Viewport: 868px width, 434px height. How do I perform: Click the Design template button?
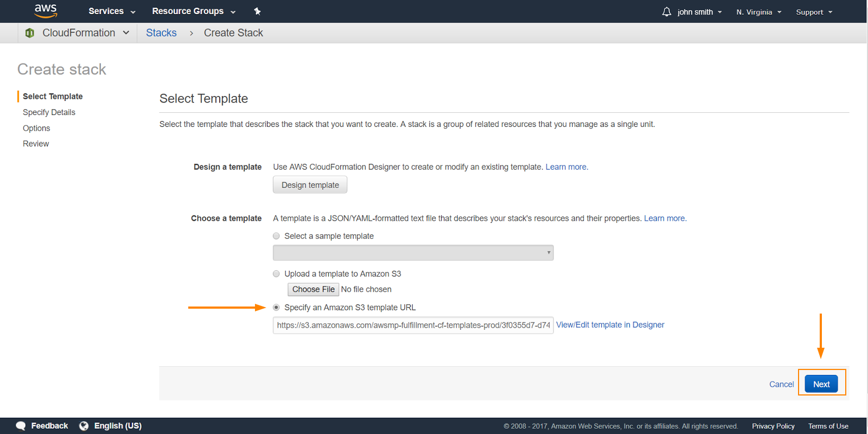point(310,185)
